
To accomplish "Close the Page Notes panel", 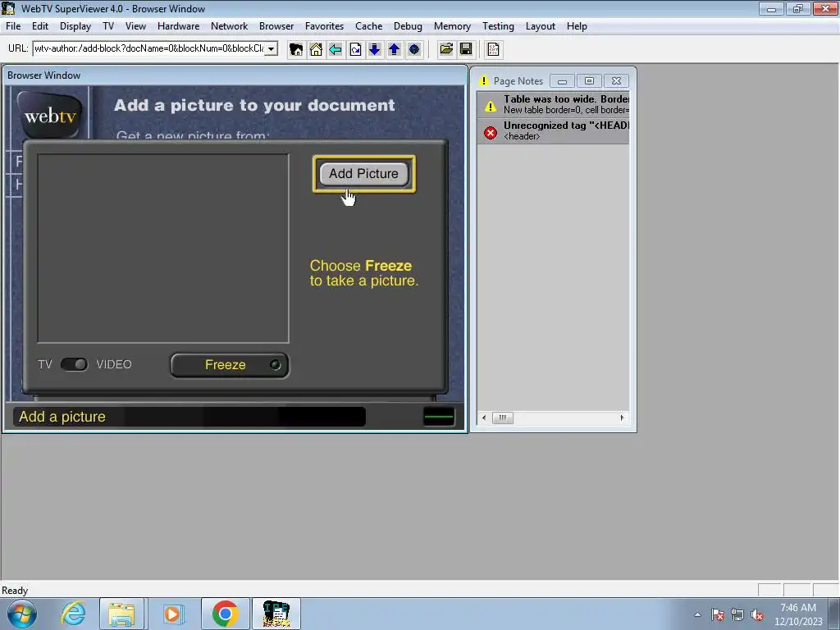I will tap(616, 81).
